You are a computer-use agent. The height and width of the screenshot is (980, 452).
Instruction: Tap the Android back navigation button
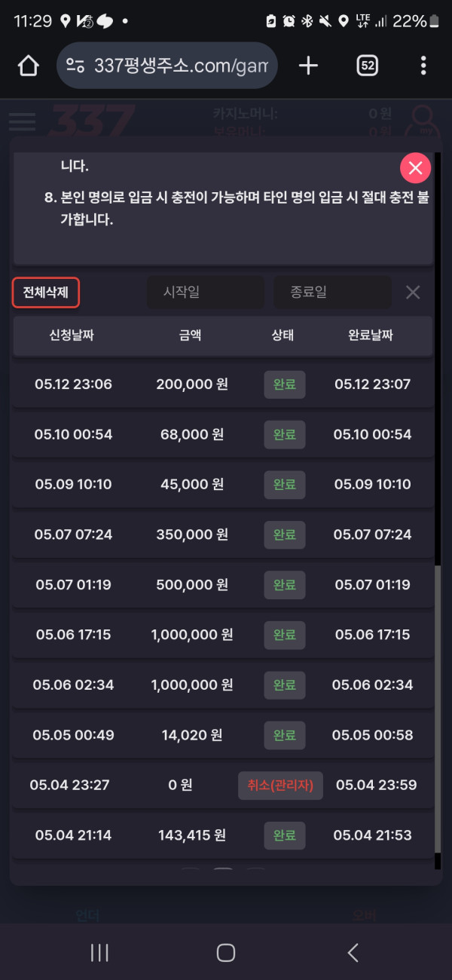pyautogui.click(x=353, y=952)
